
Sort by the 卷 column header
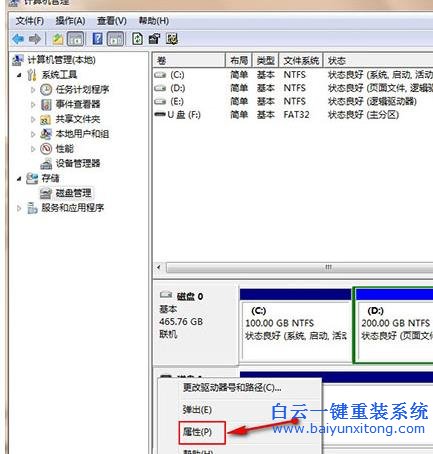[189, 60]
